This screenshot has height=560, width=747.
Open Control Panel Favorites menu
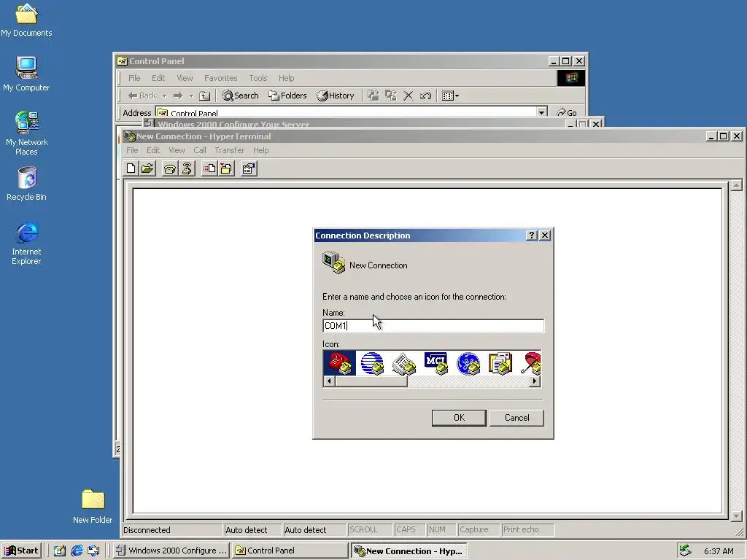pyautogui.click(x=220, y=78)
